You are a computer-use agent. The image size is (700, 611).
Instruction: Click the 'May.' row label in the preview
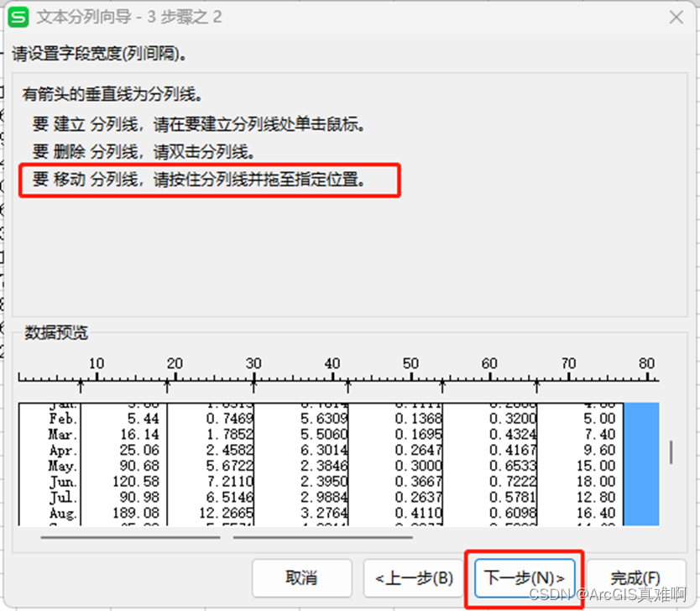point(63,466)
